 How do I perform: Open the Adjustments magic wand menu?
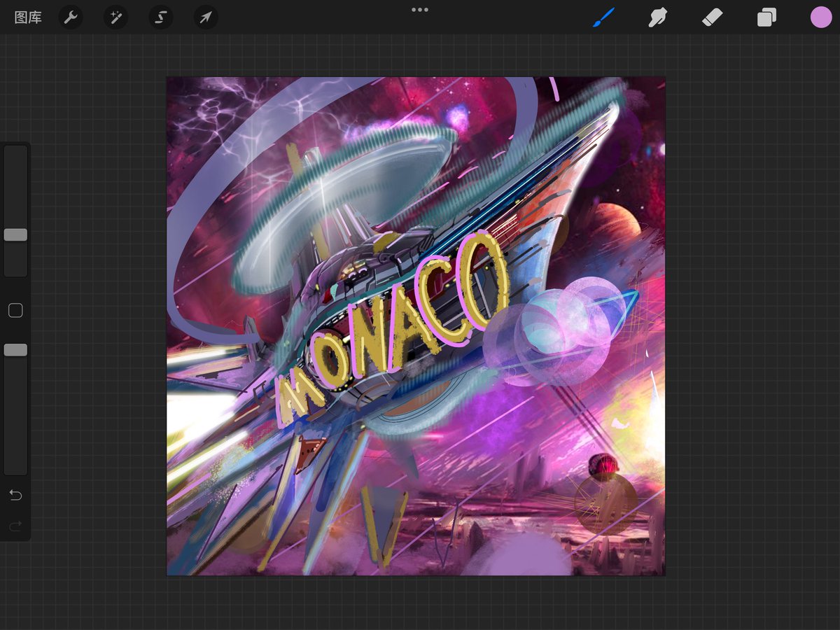(x=115, y=17)
